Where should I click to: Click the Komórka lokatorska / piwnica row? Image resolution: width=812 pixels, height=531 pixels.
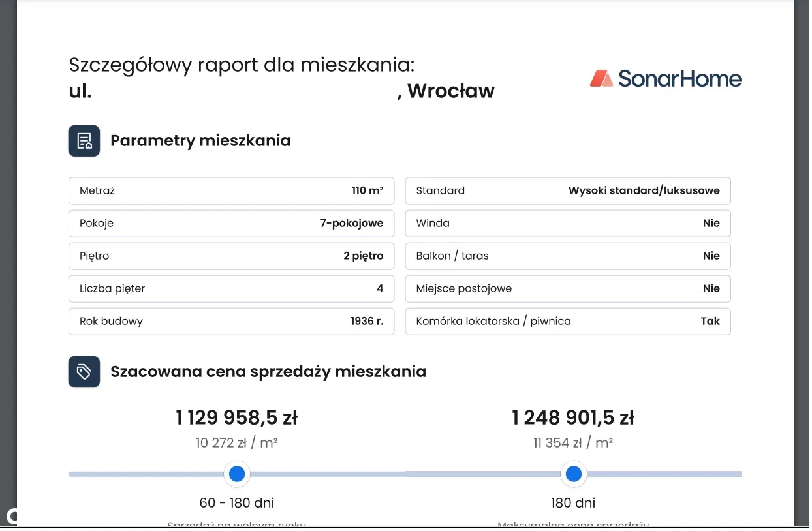click(567, 322)
